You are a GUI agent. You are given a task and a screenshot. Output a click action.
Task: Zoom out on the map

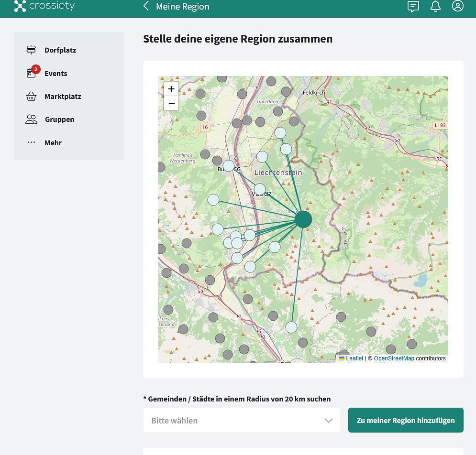coord(171,103)
